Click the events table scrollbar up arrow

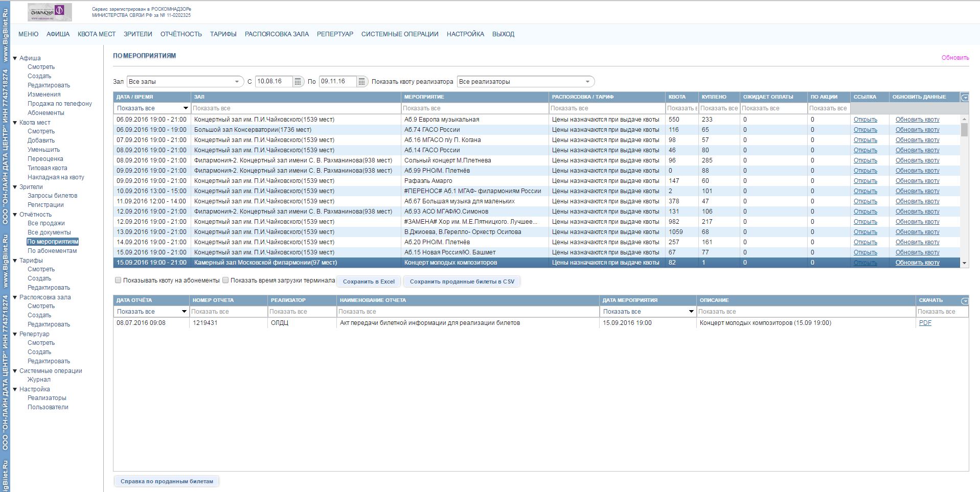pos(964,119)
